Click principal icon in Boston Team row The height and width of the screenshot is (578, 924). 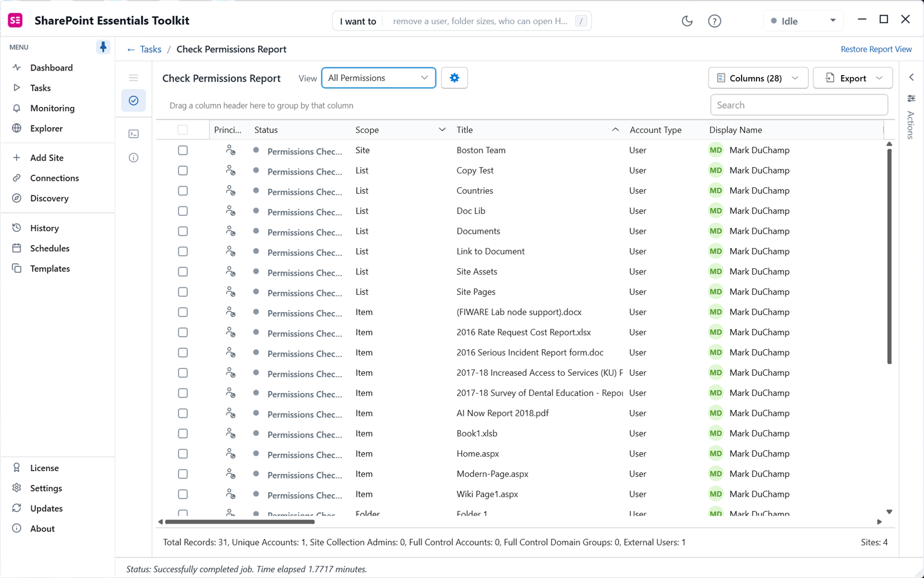pos(230,150)
